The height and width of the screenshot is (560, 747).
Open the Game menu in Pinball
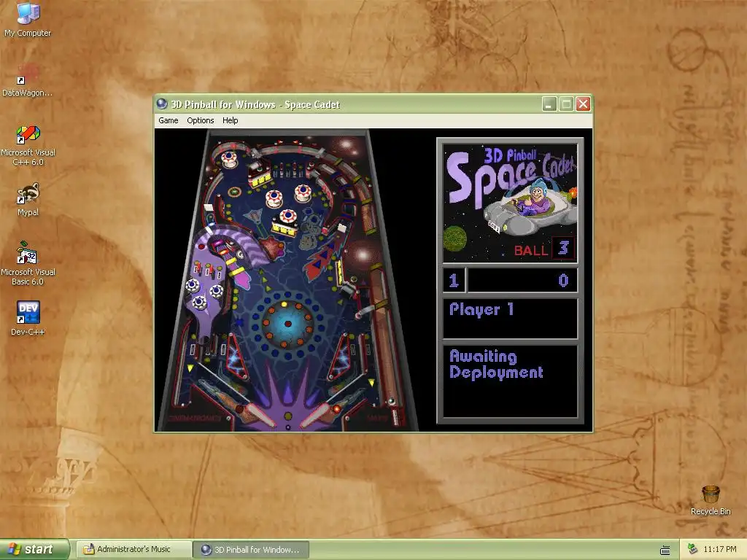pyautogui.click(x=169, y=120)
